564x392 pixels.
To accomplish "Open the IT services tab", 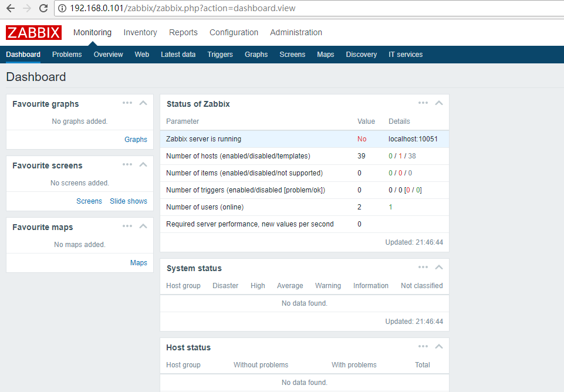I will (x=406, y=55).
